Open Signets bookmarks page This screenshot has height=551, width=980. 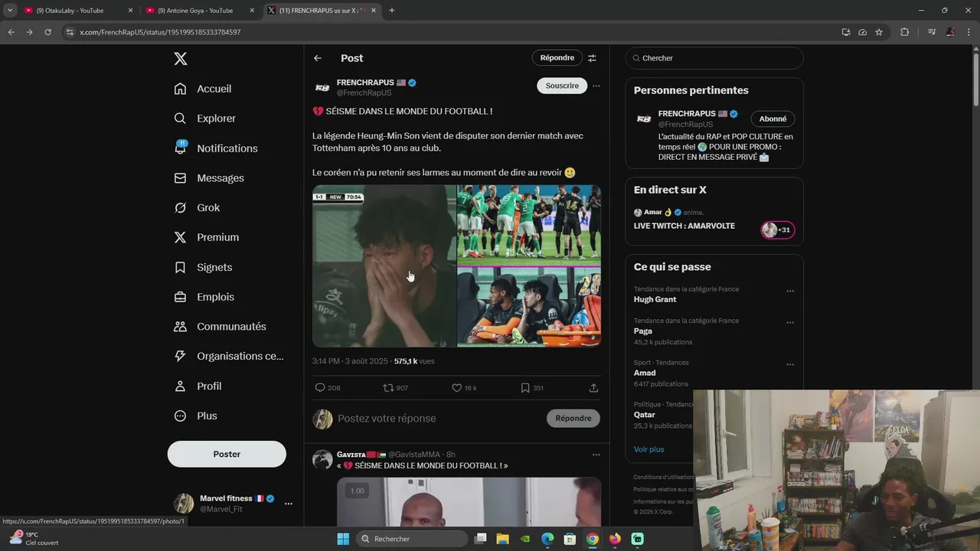click(203, 267)
